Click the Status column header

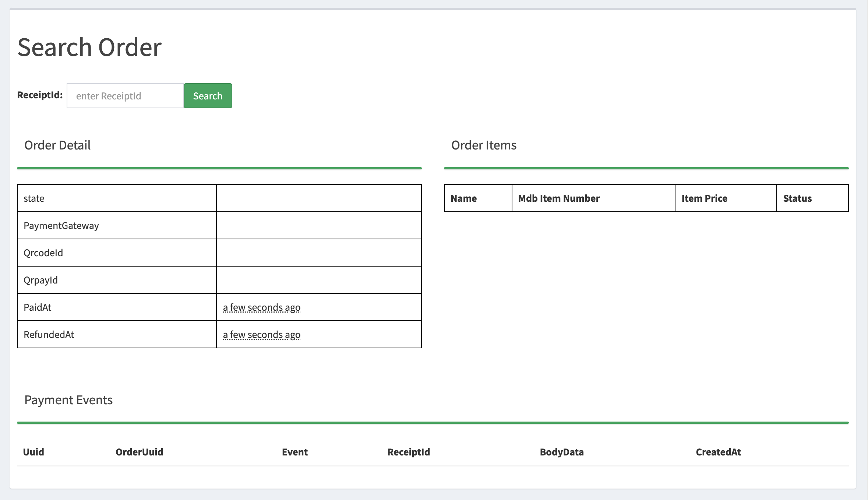[797, 198]
